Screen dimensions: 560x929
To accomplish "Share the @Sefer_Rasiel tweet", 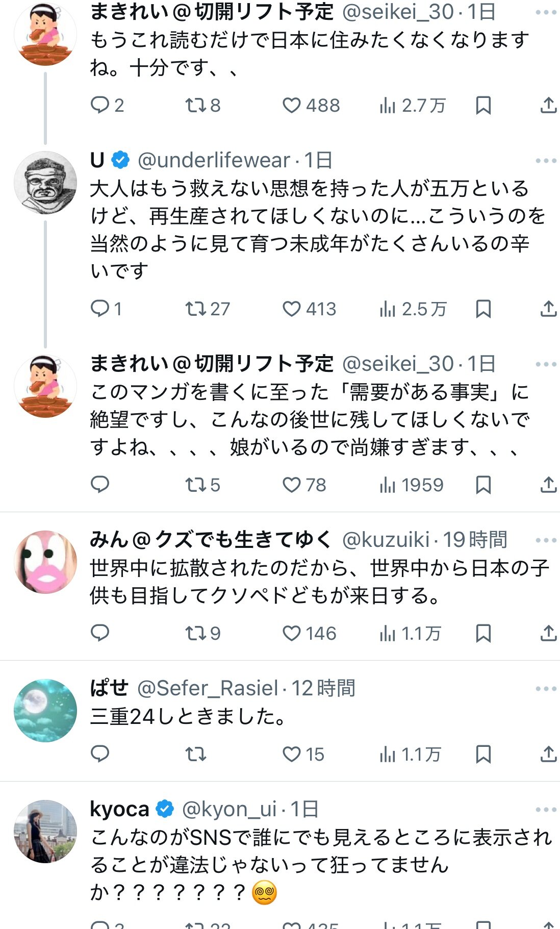I will (x=548, y=754).
